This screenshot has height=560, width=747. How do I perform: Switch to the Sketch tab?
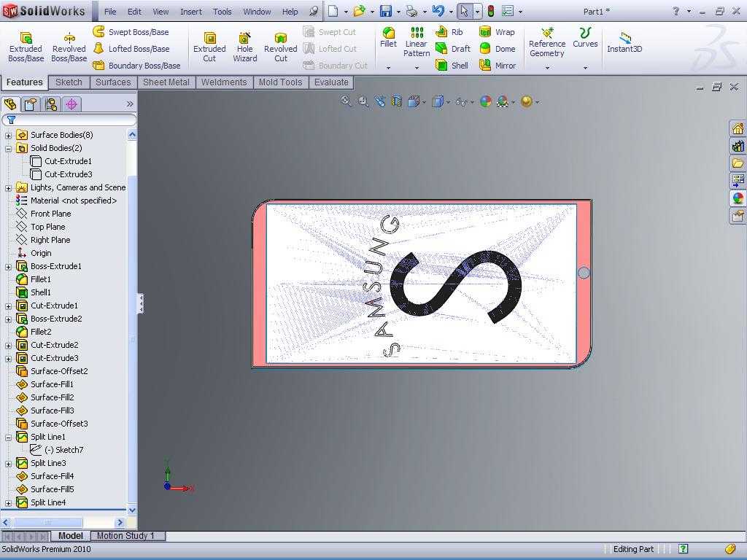69,82
